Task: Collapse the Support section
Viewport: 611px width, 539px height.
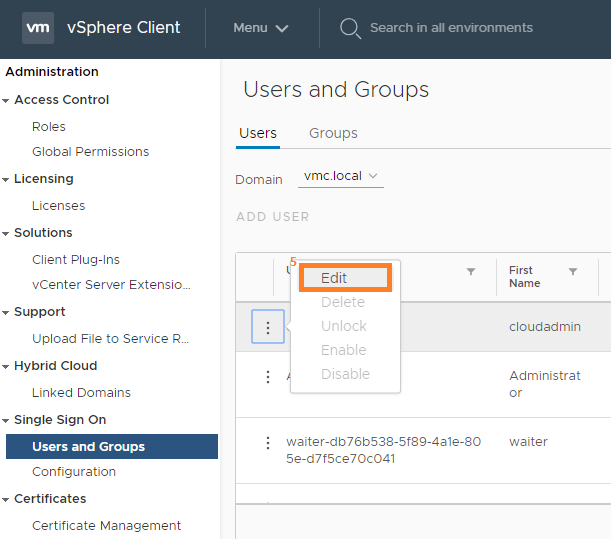Action: pos(5,313)
